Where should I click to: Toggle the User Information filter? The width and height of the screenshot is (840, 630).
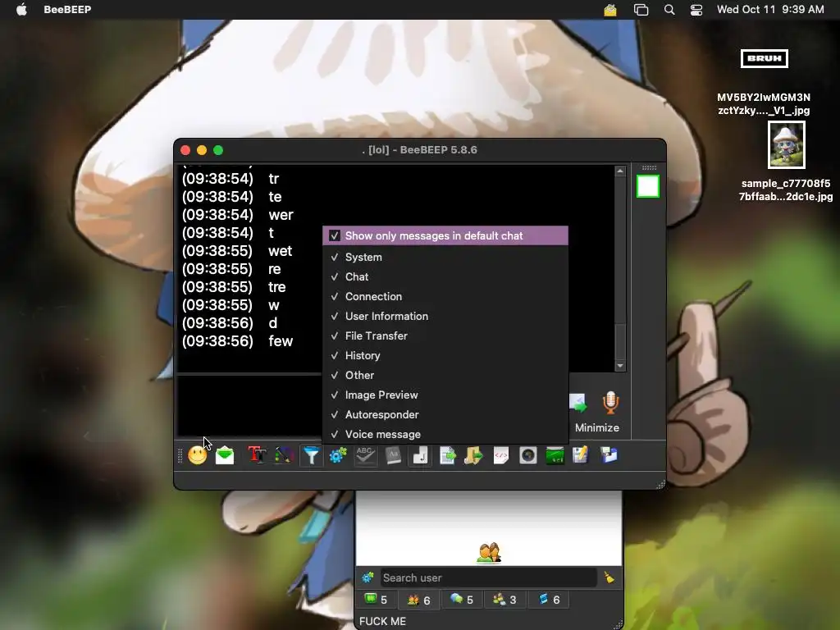click(445, 316)
